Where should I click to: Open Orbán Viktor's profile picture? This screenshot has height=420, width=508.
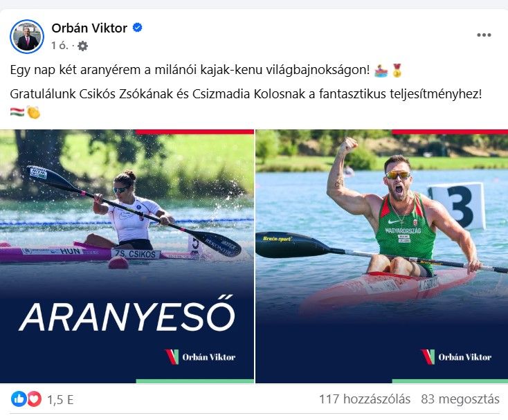[x=27, y=37]
